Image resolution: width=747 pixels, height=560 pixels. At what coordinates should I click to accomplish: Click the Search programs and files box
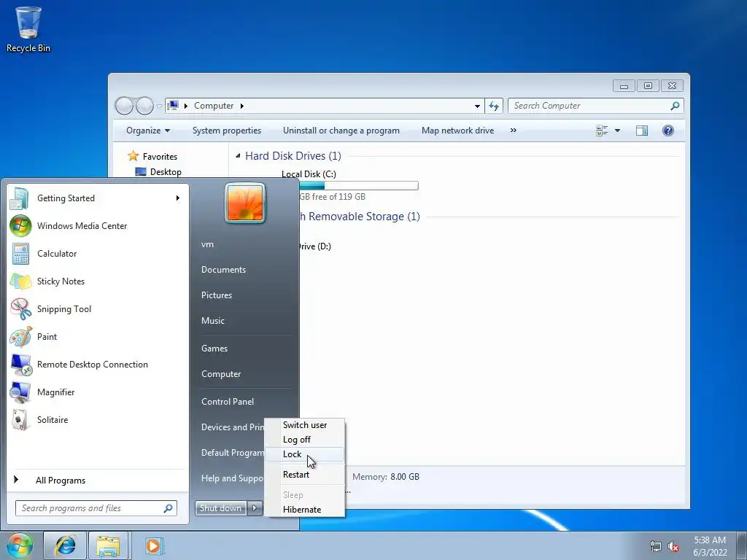point(96,508)
